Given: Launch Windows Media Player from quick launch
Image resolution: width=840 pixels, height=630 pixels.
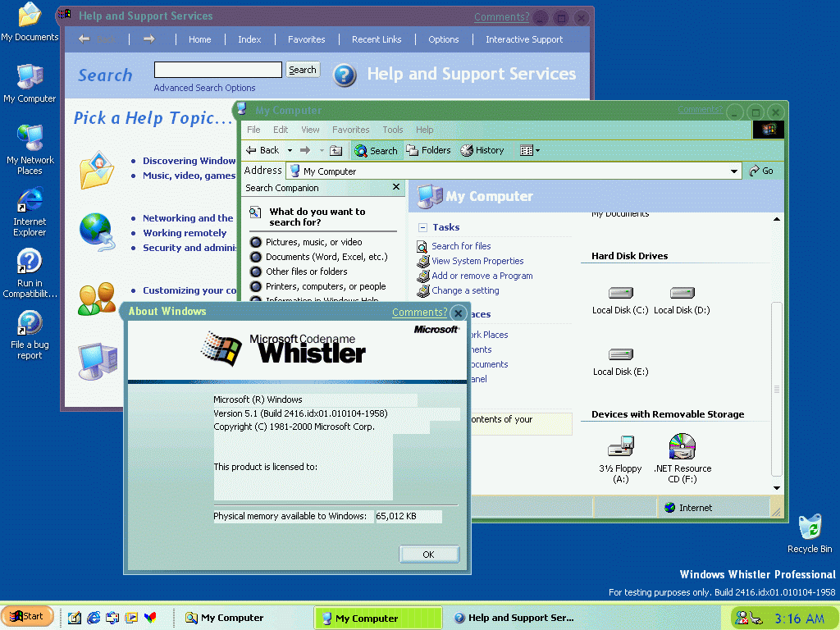Looking at the screenshot, I should pos(131,618).
